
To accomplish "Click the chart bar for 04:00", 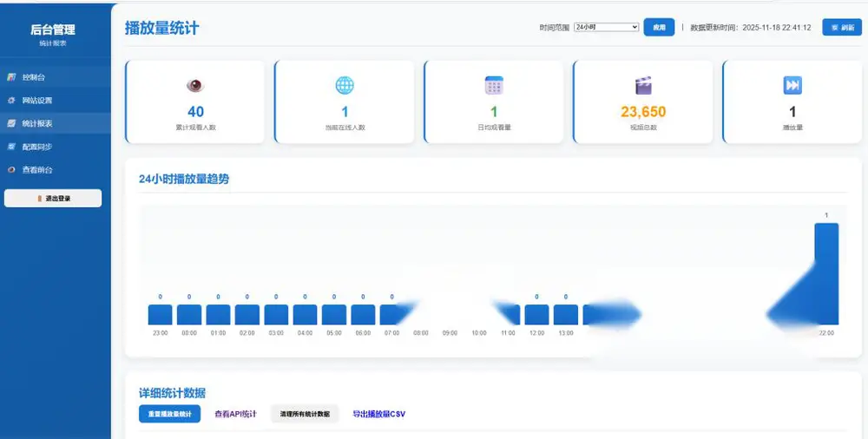I will (x=305, y=314).
